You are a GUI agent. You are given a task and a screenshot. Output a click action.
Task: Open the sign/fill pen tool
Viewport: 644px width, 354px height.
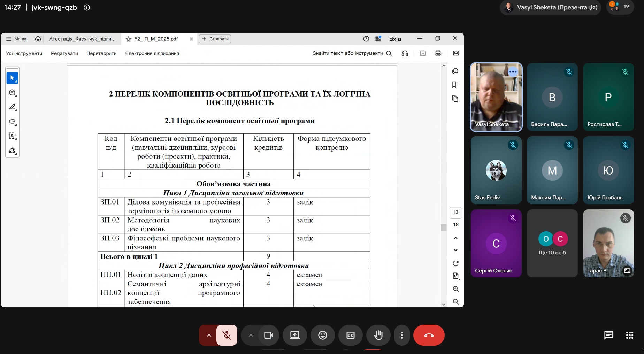tap(12, 151)
